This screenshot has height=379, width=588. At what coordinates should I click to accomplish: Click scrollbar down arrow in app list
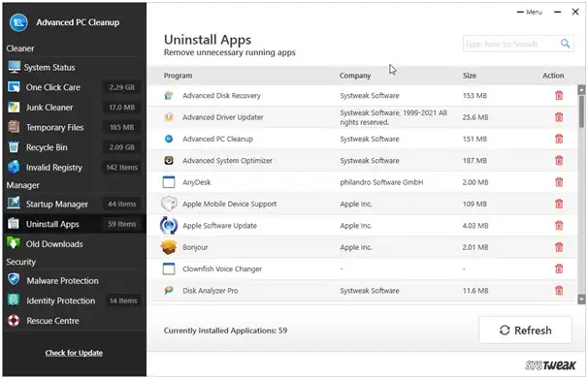point(581,299)
